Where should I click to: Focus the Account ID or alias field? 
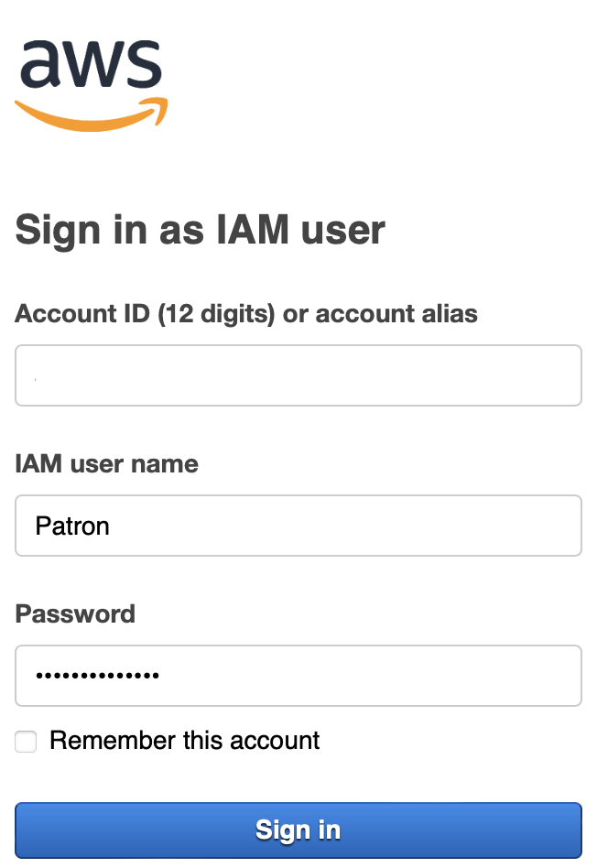pyautogui.click(x=298, y=375)
